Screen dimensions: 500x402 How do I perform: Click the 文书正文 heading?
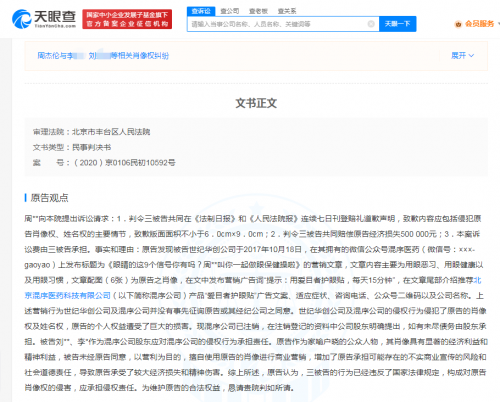pyautogui.click(x=256, y=103)
